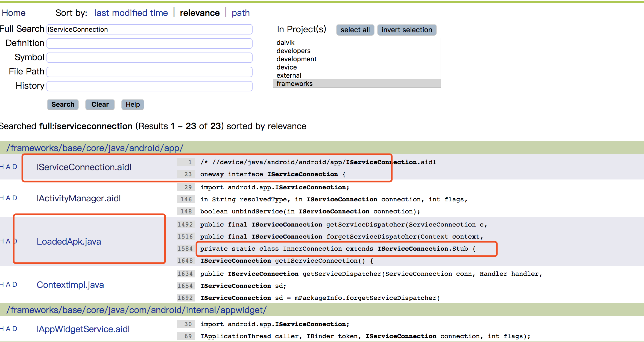Click invert selection button
Viewport: 644px width, 342px height.
coord(406,30)
